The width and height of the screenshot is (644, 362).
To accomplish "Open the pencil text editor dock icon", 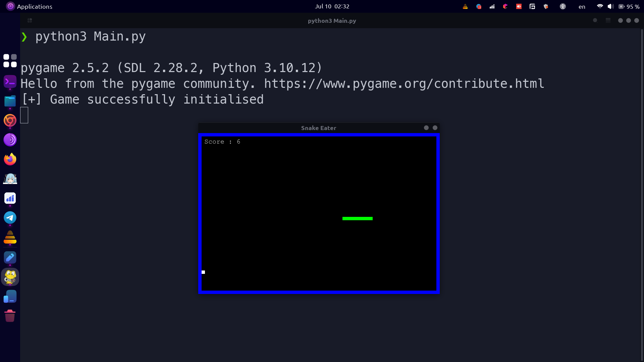I will pyautogui.click(x=10, y=257).
